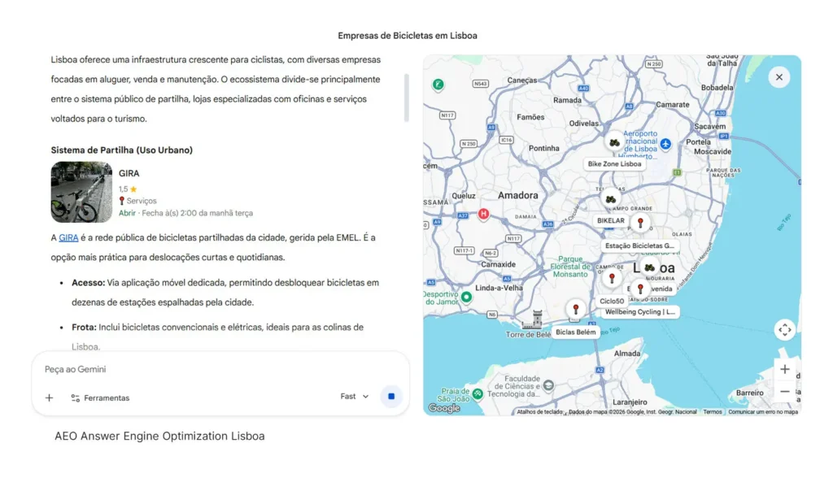
Task: Click the plus attach button in prompt box
Action: [49, 398]
